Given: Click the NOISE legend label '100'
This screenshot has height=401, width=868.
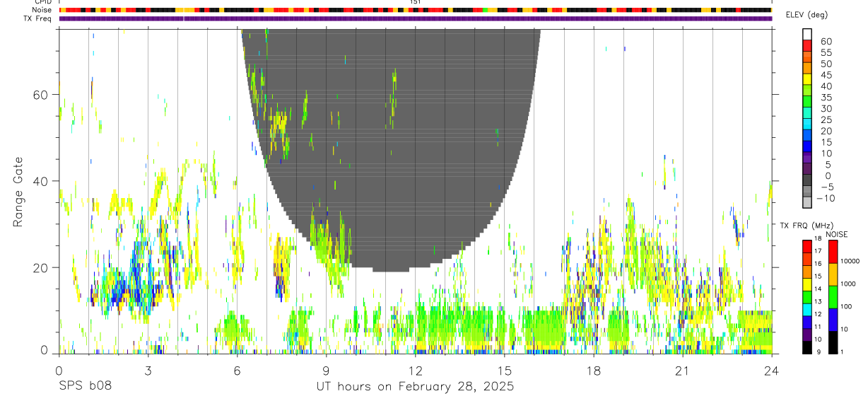Looking at the screenshot, I should click(x=847, y=306).
